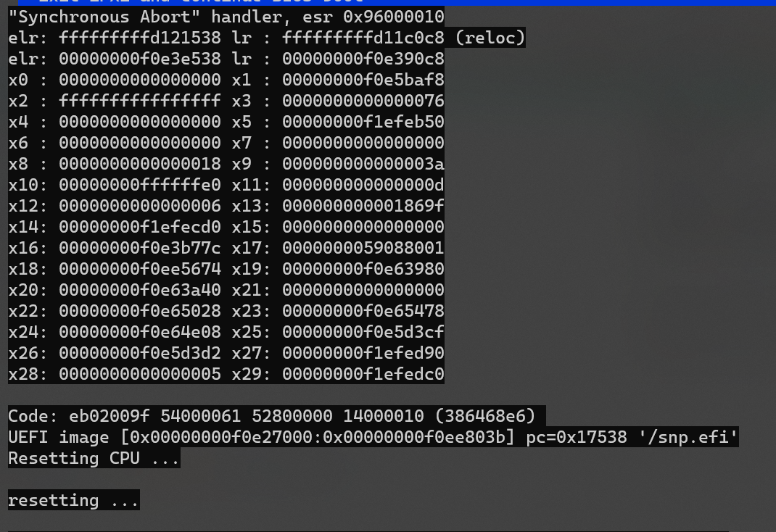This screenshot has height=532, width=776.
Task: Click the x22 value 00000000f0e65028
Action: (x=140, y=311)
